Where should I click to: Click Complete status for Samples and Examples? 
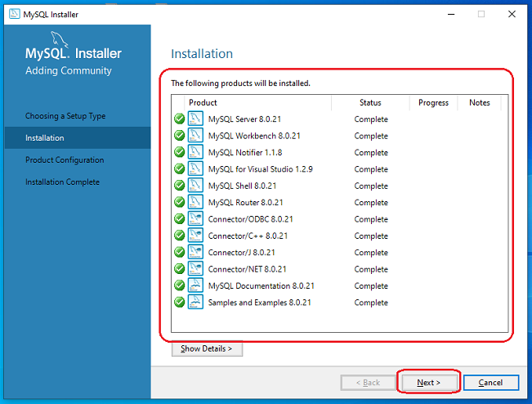pos(371,303)
